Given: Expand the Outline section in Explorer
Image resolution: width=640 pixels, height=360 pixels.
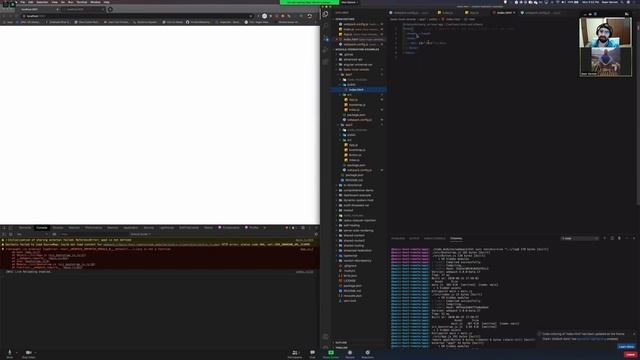Looking at the screenshot, I should click(x=341, y=343).
